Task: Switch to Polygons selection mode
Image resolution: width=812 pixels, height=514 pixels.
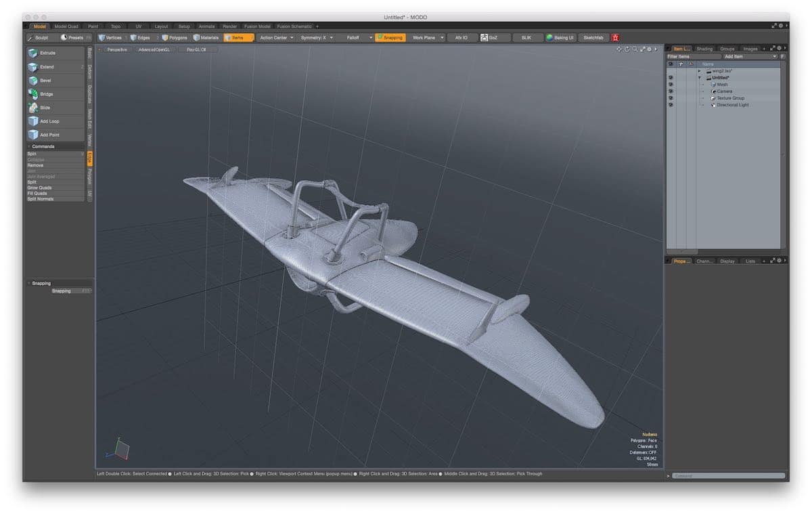Action: pos(175,38)
